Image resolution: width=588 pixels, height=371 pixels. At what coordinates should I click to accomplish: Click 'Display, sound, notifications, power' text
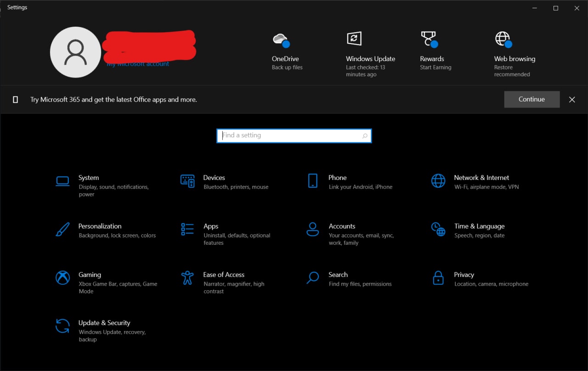[x=113, y=191]
